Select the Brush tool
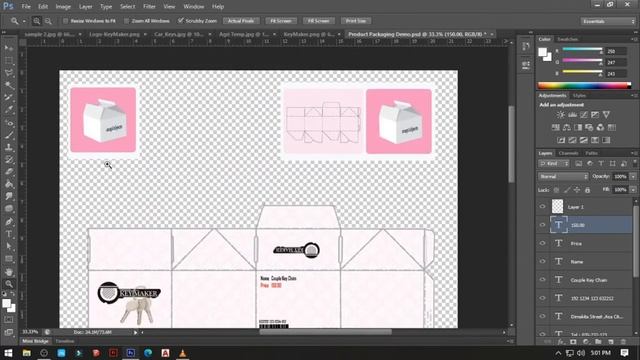 9,135
